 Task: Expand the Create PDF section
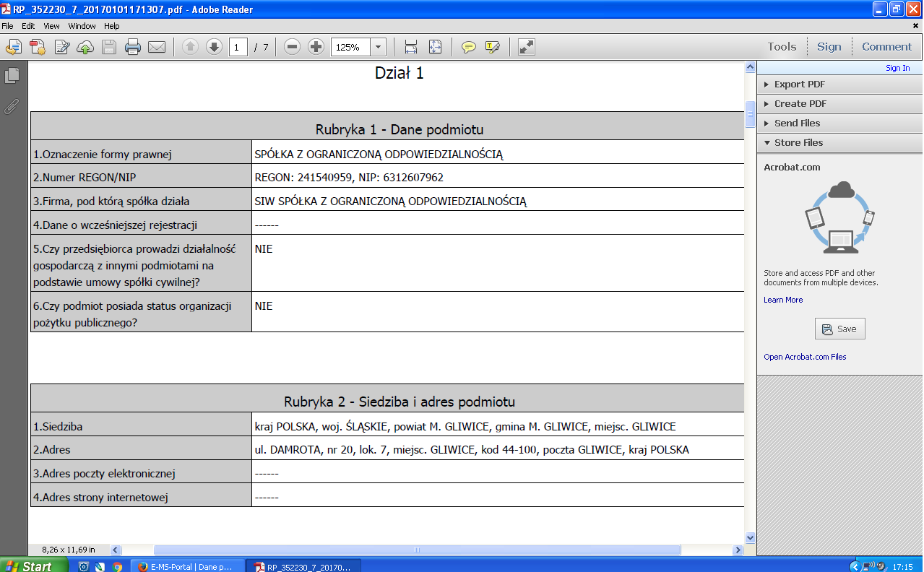[x=800, y=104]
